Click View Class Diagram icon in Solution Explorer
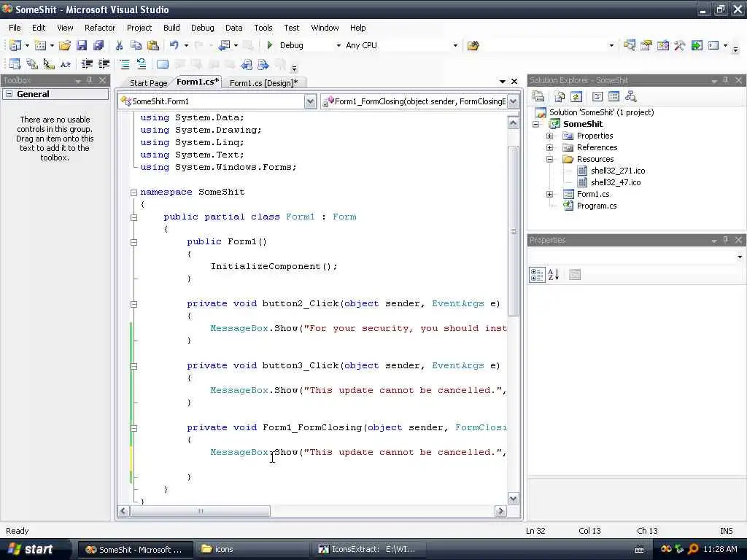Screen dimensions: 747x560 coord(631,97)
